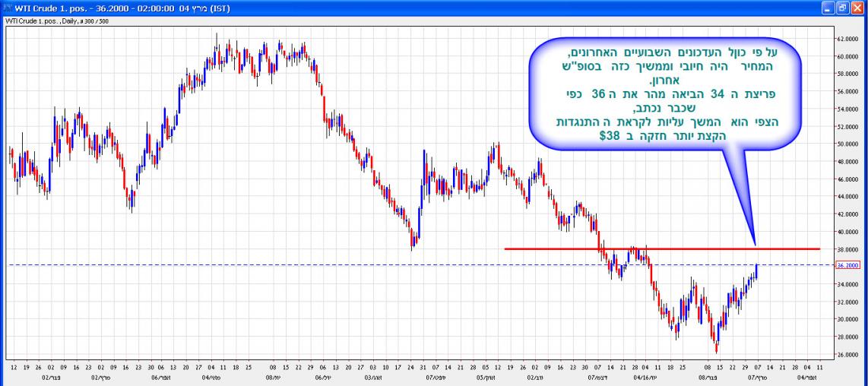The height and width of the screenshot is (386, 868).
Task: Click the 36.2000 current price label
Action: pos(846,265)
